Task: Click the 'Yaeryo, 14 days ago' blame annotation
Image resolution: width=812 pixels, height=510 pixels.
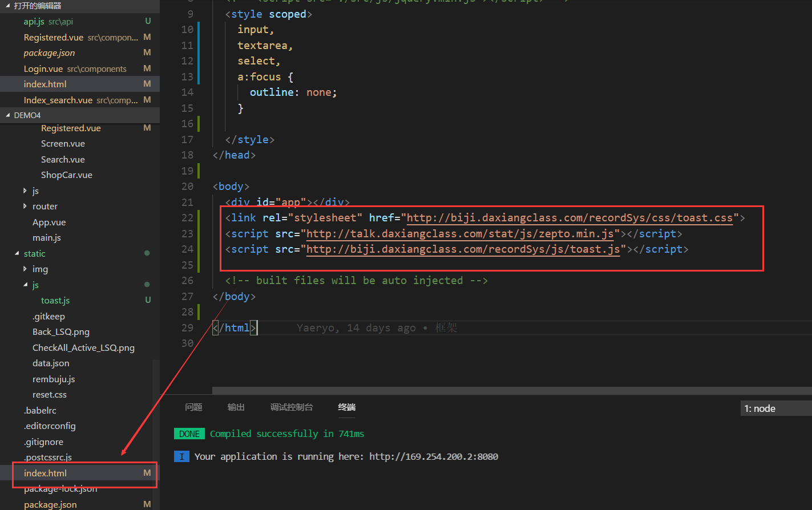Action: pos(356,328)
